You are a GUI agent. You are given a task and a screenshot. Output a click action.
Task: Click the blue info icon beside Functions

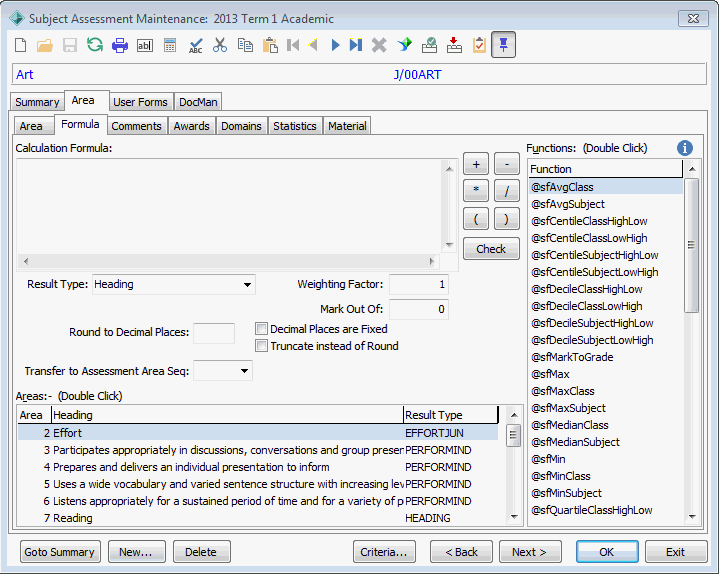click(x=685, y=148)
